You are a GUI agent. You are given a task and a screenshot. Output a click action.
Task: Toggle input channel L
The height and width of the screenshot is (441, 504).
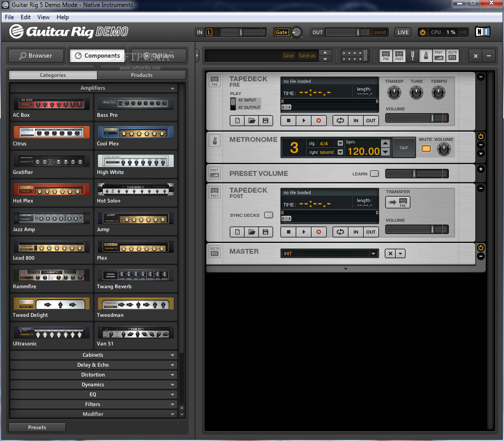coord(209,32)
